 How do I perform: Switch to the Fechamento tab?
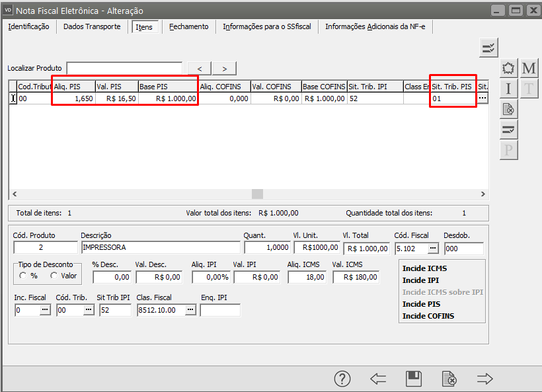pos(188,27)
